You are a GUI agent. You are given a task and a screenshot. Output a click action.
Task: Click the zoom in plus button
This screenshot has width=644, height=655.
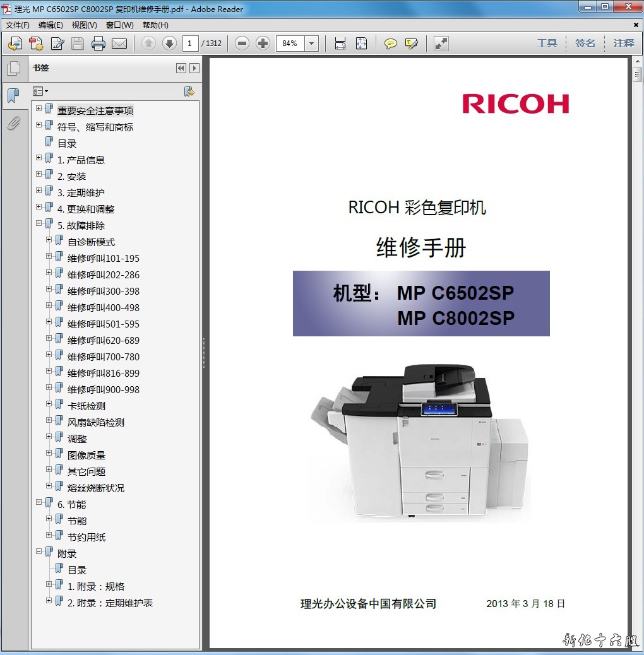[263, 44]
